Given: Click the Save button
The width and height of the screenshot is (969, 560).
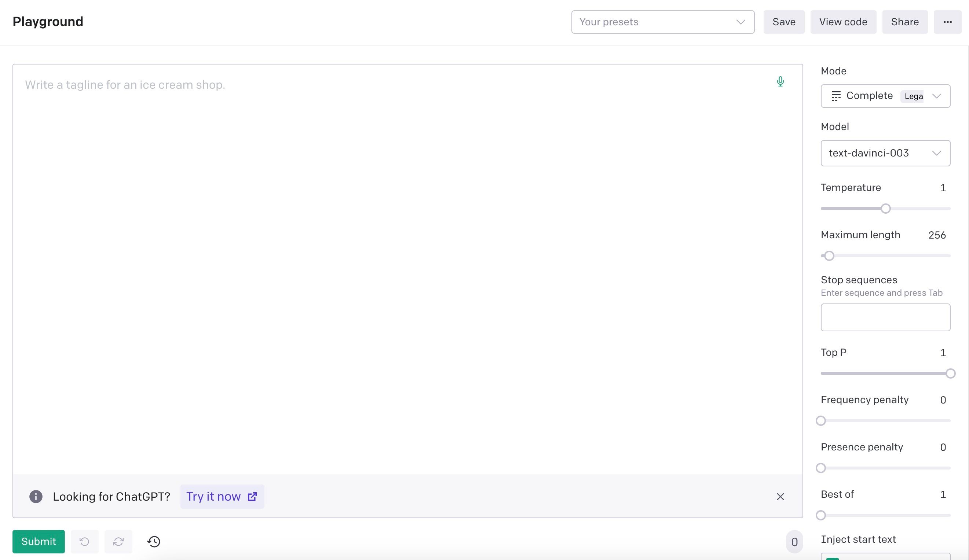Looking at the screenshot, I should pos(784,22).
